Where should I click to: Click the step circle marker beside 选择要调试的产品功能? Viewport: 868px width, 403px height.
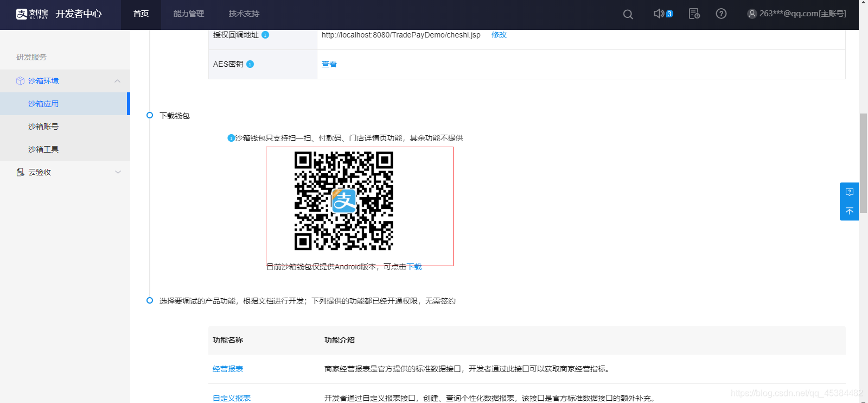(x=150, y=300)
